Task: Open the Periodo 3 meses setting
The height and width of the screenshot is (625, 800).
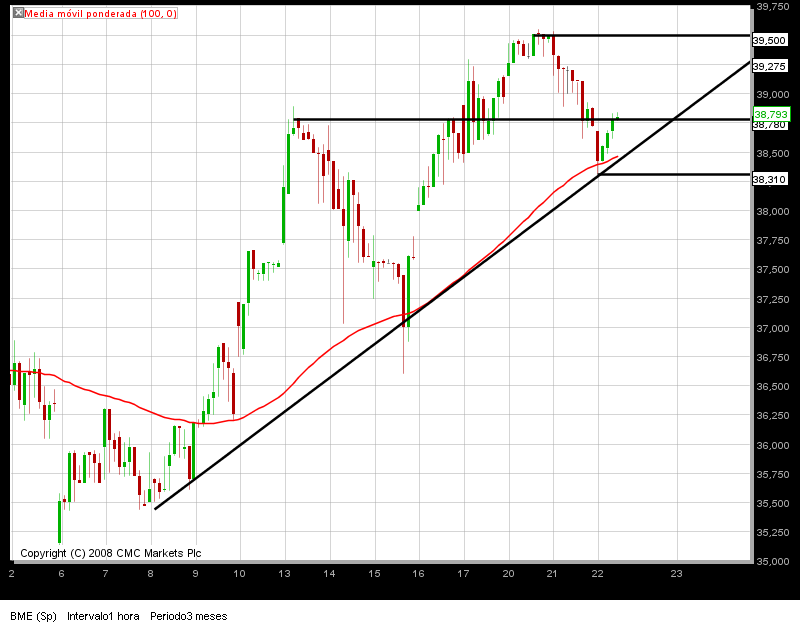Action: tap(189, 616)
